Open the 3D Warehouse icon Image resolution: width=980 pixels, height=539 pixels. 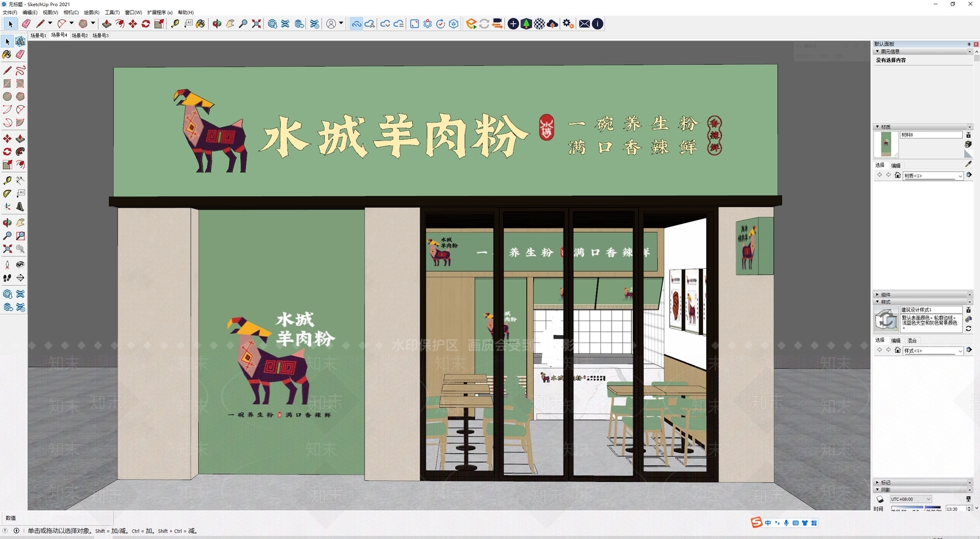tap(272, 24)
